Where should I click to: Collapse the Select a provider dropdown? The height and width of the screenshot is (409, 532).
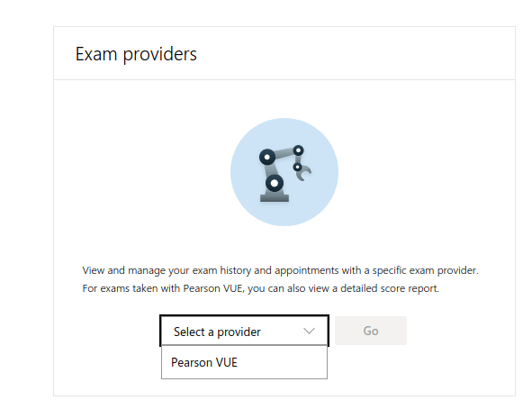tap(244, 331)
